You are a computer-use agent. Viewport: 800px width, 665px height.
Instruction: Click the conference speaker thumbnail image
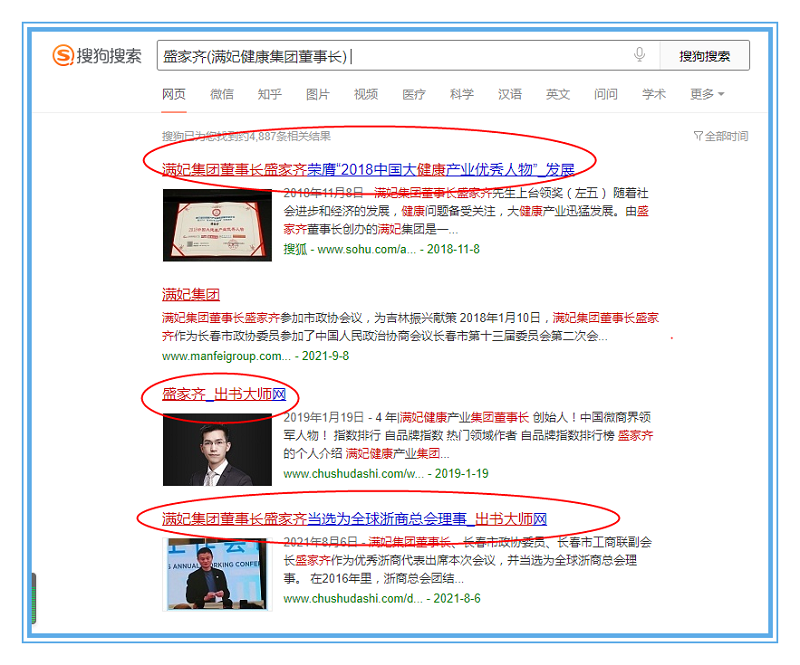pyautogui.click(x=217, y=574)
